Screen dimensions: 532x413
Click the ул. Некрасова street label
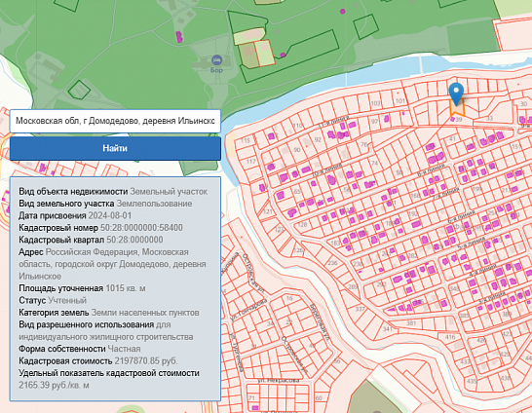(279, 381)
